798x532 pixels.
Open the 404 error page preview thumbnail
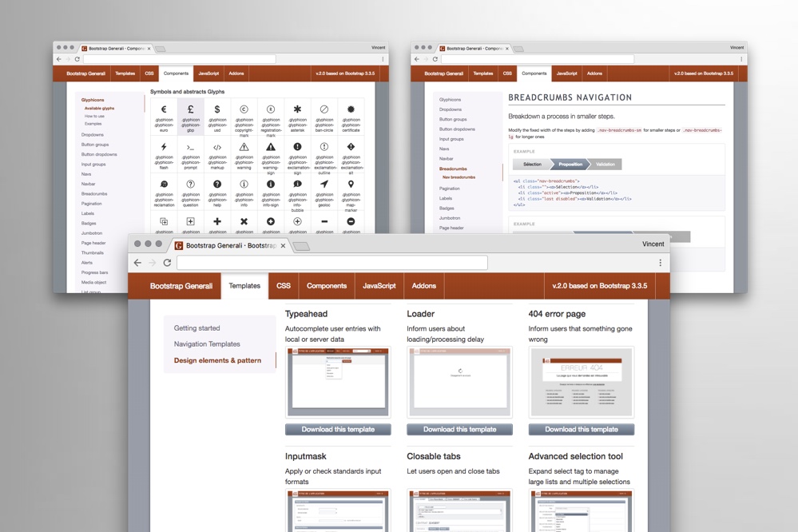point(582,382)
